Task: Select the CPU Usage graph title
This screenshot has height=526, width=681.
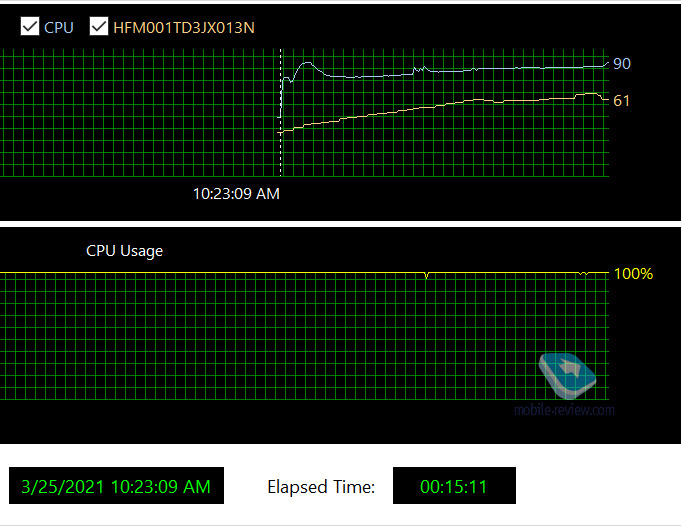Action: coord(125,251)
